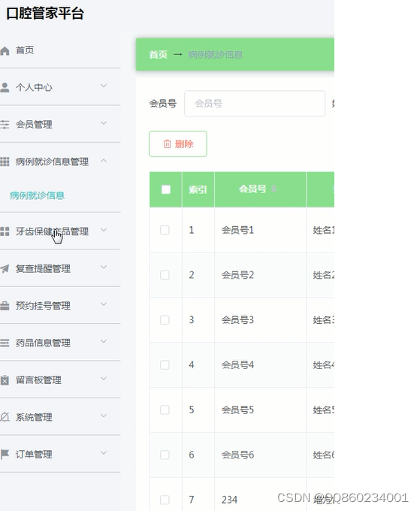Click the briefcase icon for 预约挂号管理
Screen dimensions: 420x511
(5, 306)
